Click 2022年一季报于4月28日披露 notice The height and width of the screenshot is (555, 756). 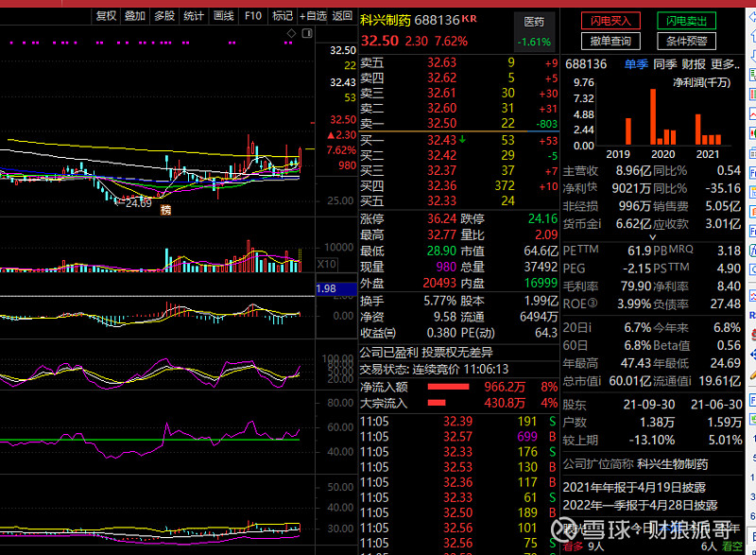[x=640, y=505]
